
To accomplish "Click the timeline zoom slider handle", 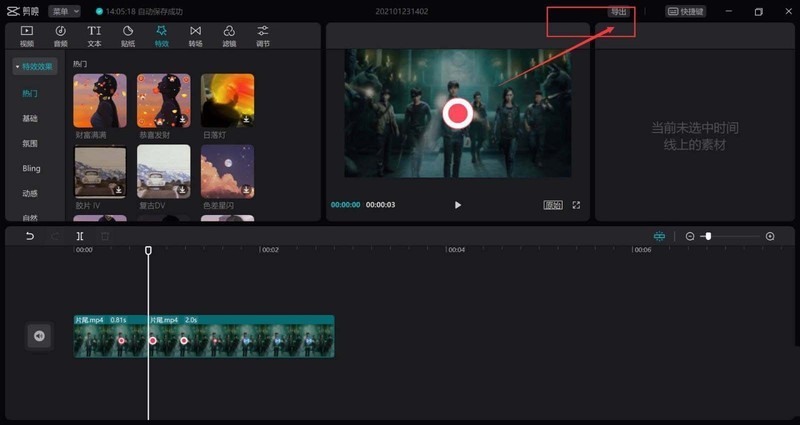I will pos(708,236).
